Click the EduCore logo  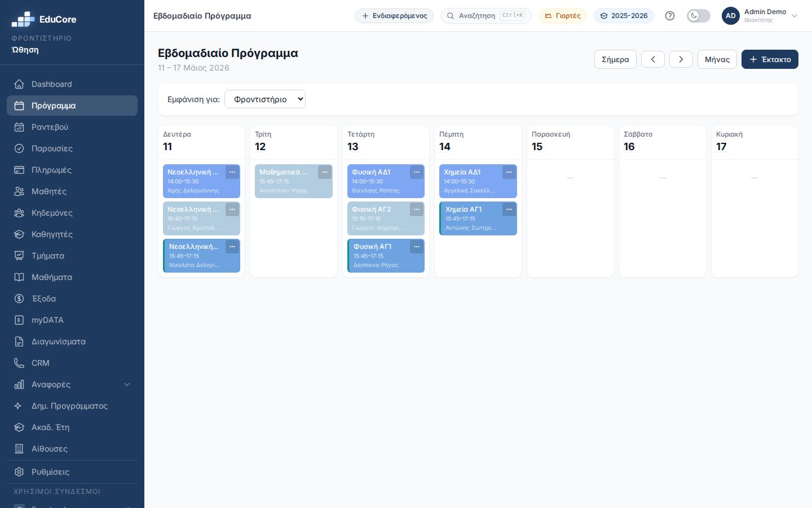point(44,19)
